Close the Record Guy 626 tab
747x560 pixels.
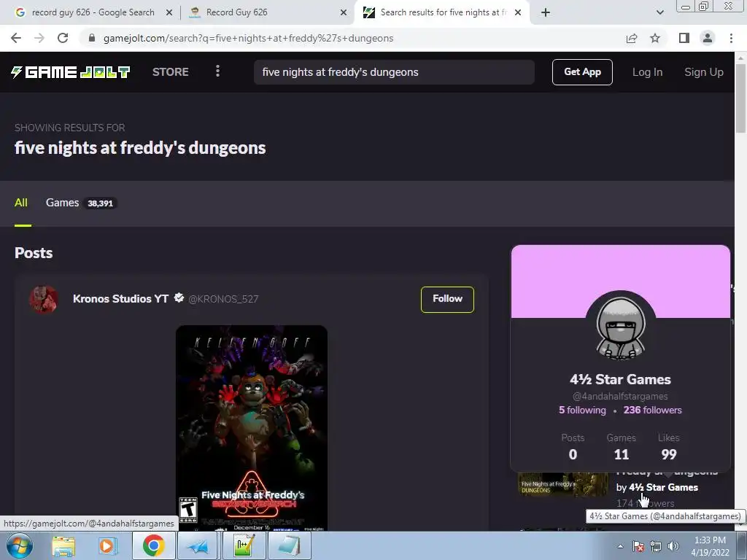pos(344,13)
